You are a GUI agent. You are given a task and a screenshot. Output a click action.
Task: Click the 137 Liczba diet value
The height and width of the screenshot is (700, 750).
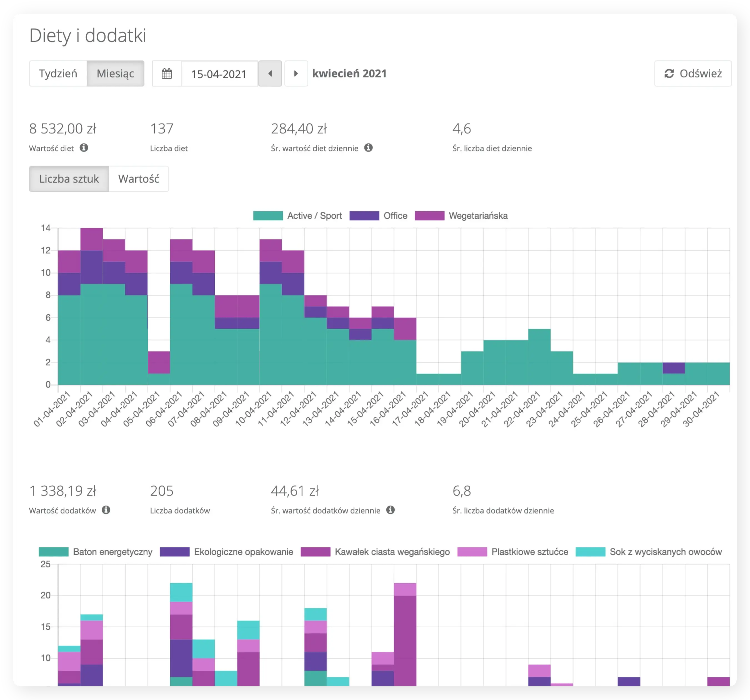click(x=162, y=129)
